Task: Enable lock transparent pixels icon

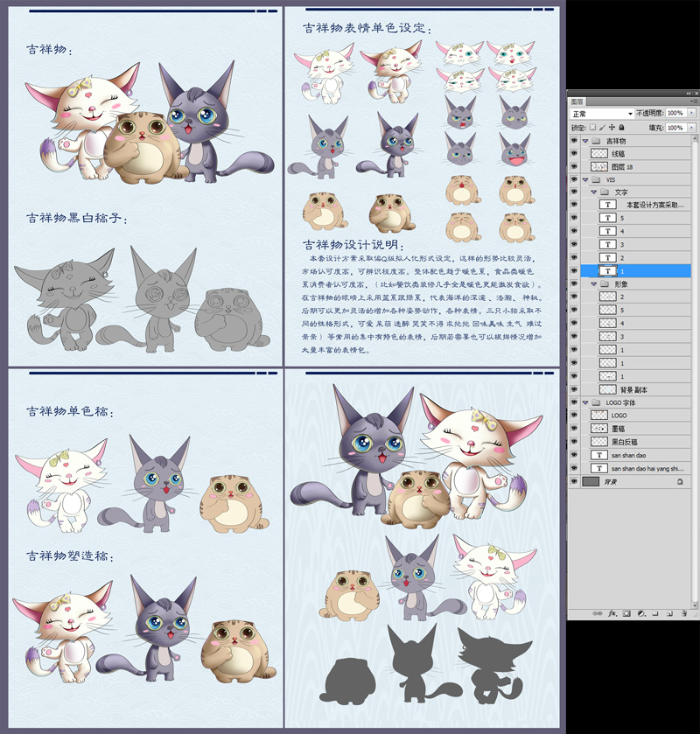Action: (592, 128)
